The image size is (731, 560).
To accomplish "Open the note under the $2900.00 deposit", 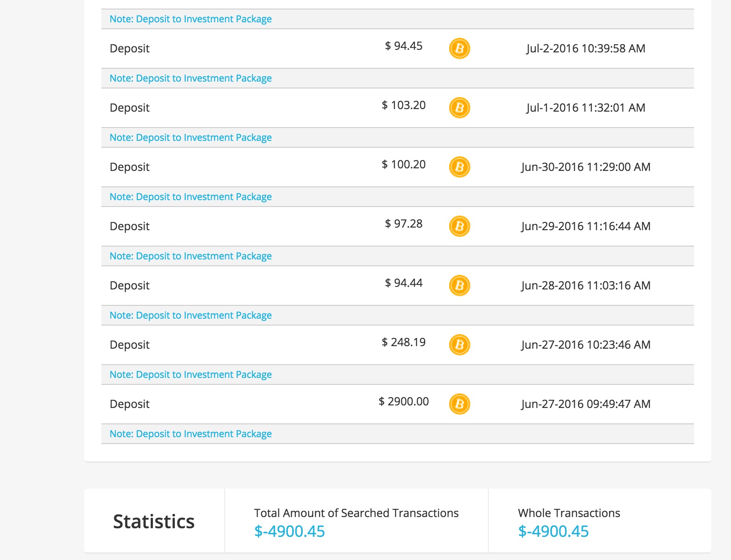I will click(191, 434).
